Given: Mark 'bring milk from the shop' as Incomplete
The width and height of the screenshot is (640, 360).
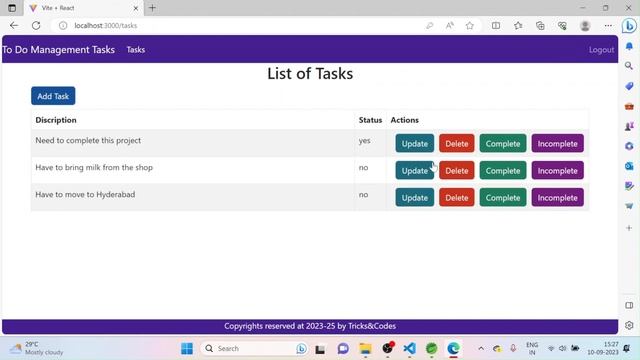Looking at the screenshot, I should click(557, 170).
